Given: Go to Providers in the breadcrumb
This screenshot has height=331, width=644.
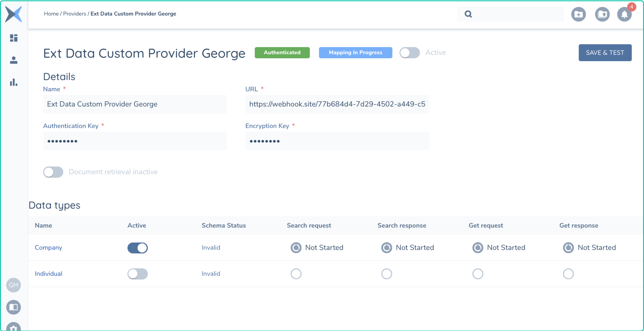Looking at the screenshot, I should [x=74, y=14].
